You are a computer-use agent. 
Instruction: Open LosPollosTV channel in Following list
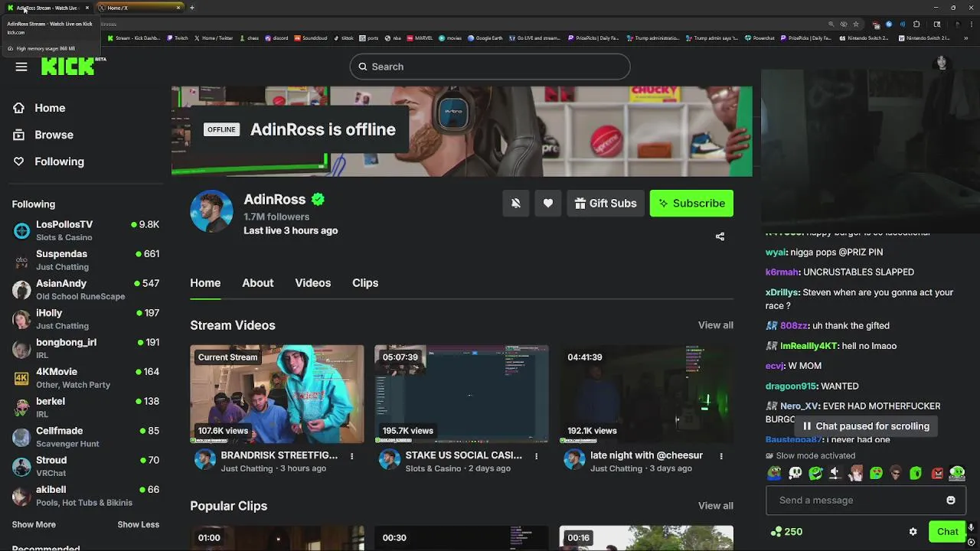(86, 230)
